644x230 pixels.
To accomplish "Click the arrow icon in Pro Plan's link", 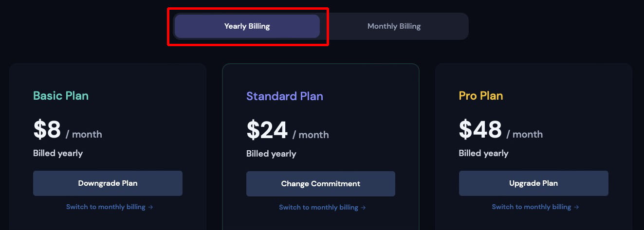I will 576,207.
